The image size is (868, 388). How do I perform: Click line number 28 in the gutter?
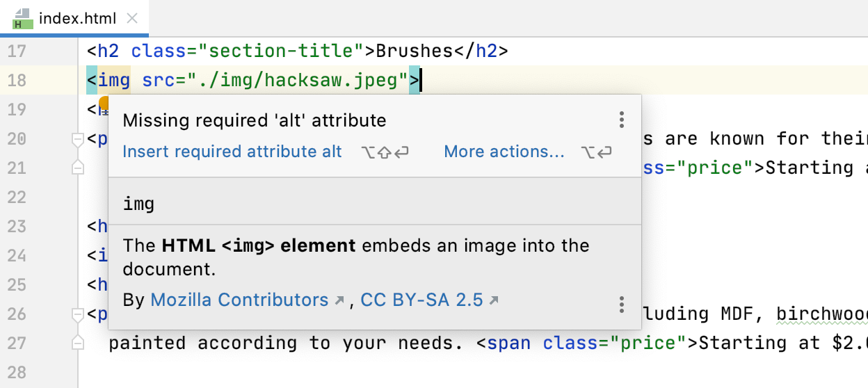tap(16, 372)
